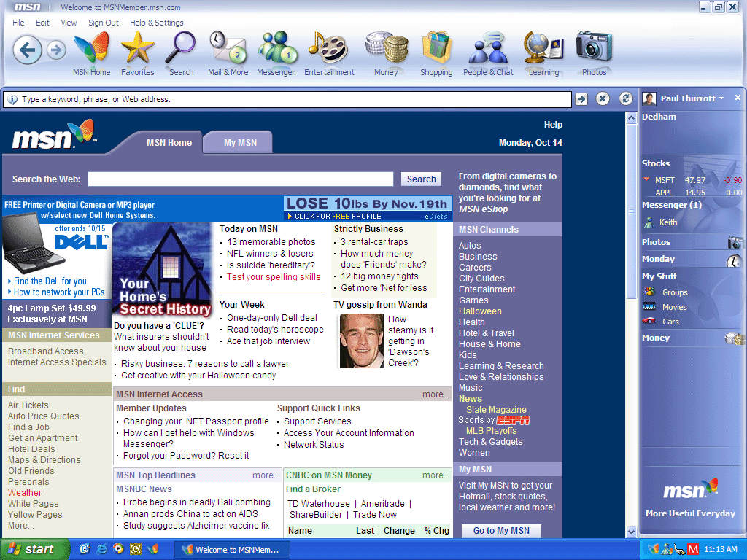The width and height of the screenshot is (747, 560).
Task: Switch to the My MSN tab
Action: point(240,142)
